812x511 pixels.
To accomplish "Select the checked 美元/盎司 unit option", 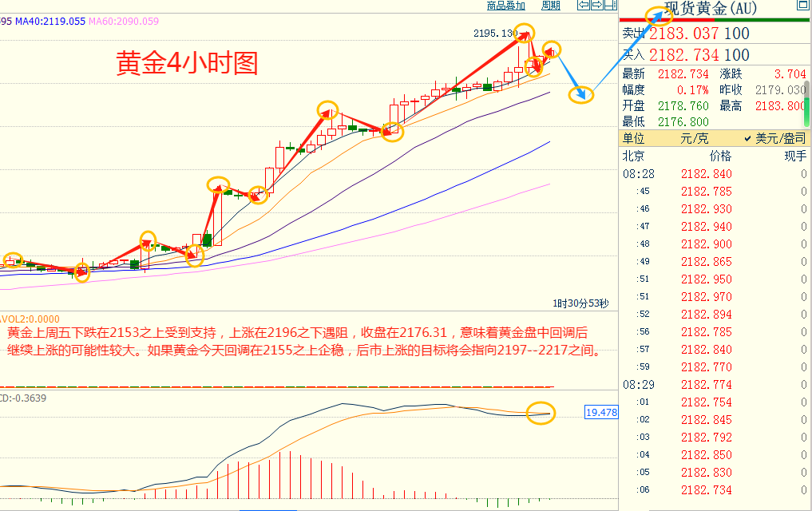I will click(x=775, y=139).
